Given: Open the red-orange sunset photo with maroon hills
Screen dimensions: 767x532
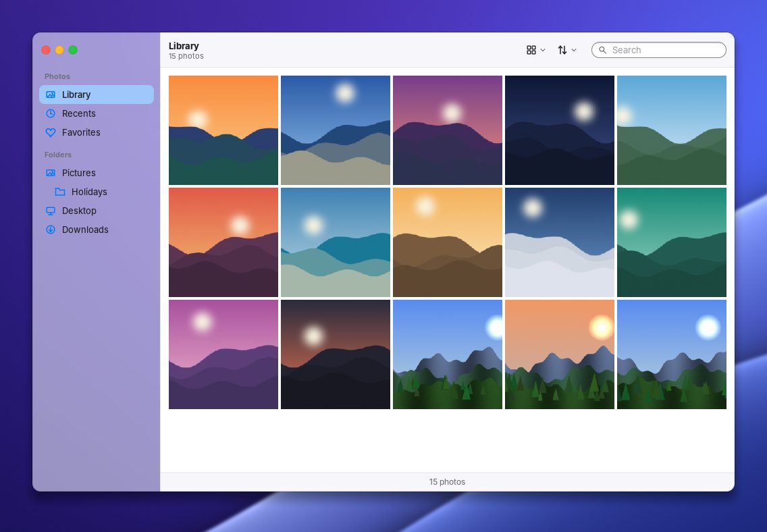Looking at the screenshot, I should (x=223, y=242).
